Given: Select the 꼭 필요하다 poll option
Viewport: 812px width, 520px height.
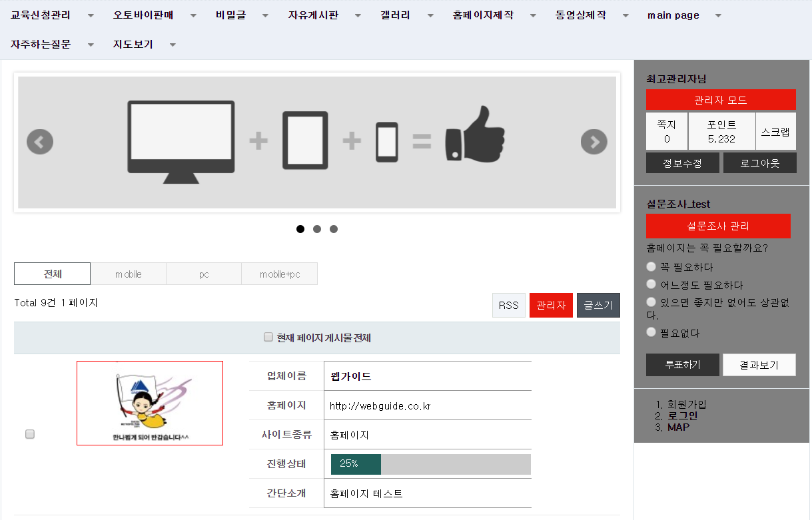Looking at the screenshot, I should tap(651, 266).
